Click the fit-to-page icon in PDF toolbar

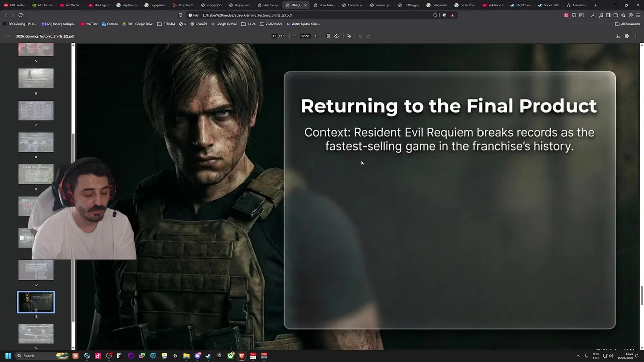(x=328, y=36)
